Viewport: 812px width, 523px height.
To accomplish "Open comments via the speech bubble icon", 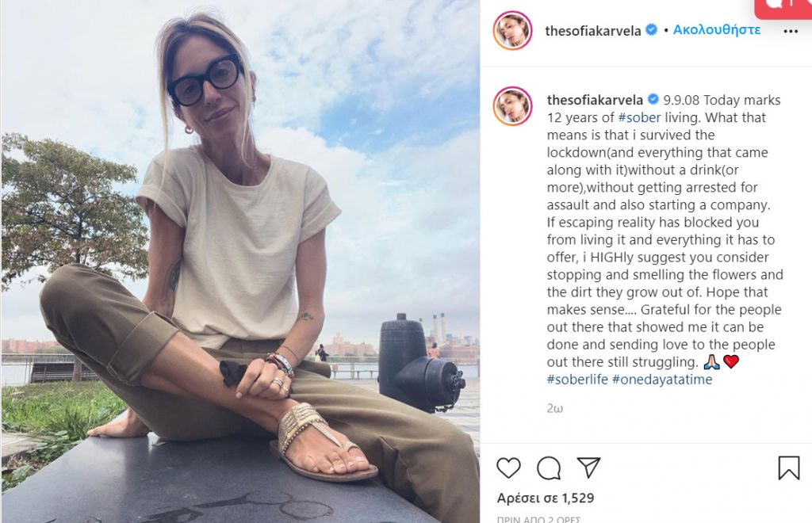I will point(549,468).
